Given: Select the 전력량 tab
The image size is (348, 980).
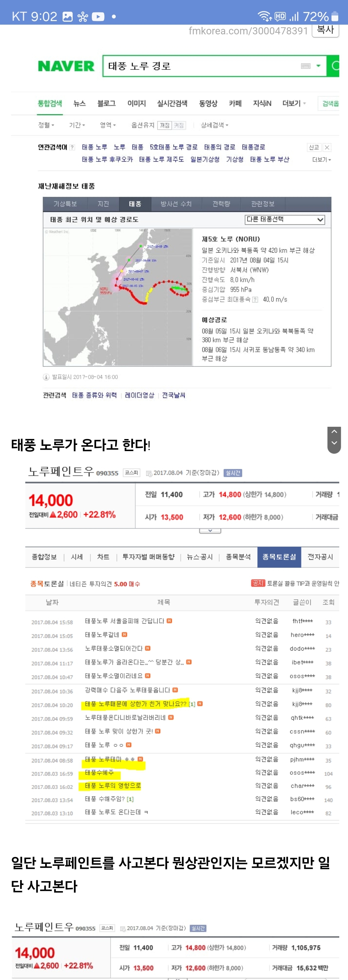Looking at the screenshot, I should click(221, 204).
